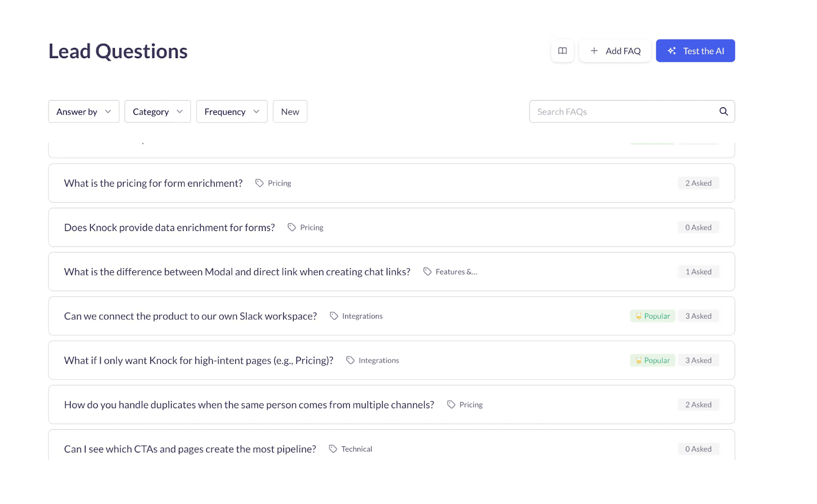Image resolution: width=817 pixels, height=504 pixels.
Task: Expand the Category filter
Action: pyautogui.click(x=157, y=111)
